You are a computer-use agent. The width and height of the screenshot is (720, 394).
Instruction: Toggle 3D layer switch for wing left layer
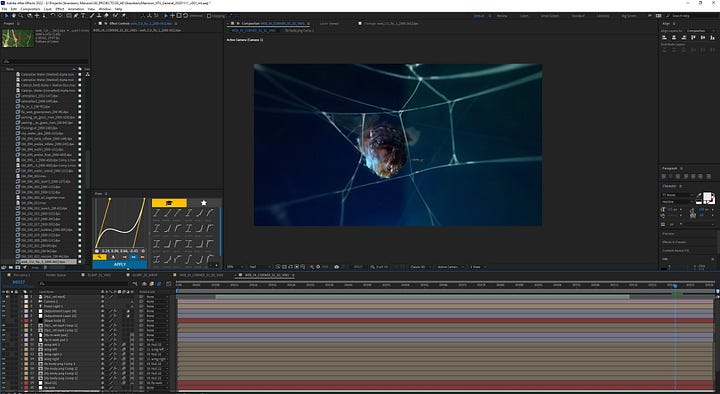coord(132,349)
